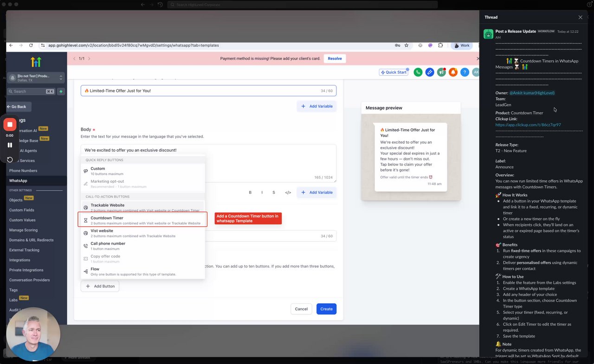Screen dimensions: 594x364
Task: Click the Add Button dropdown button
Action: 100,286
